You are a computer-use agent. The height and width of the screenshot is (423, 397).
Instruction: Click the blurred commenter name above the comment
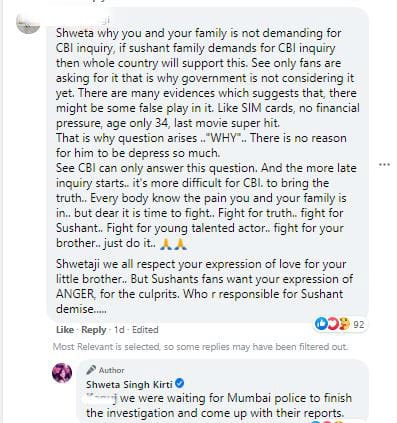pyautogui.click(x=83, y=20)
